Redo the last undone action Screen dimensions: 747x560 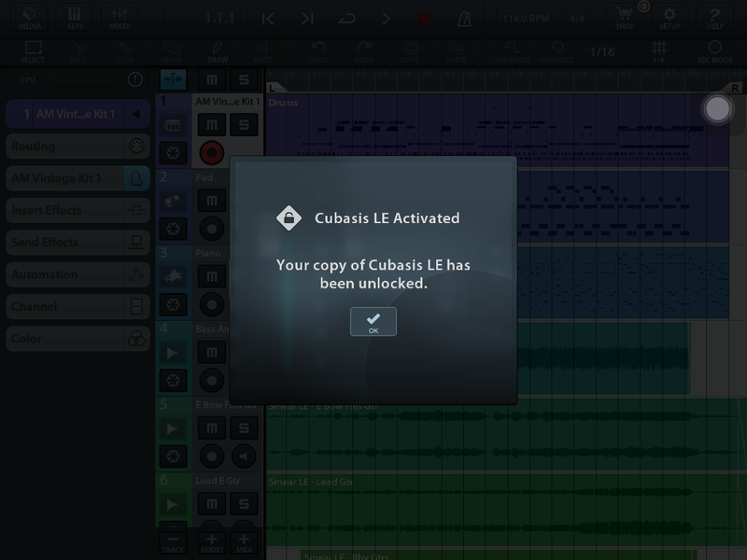pyautogui.click(x=363, y=51)
